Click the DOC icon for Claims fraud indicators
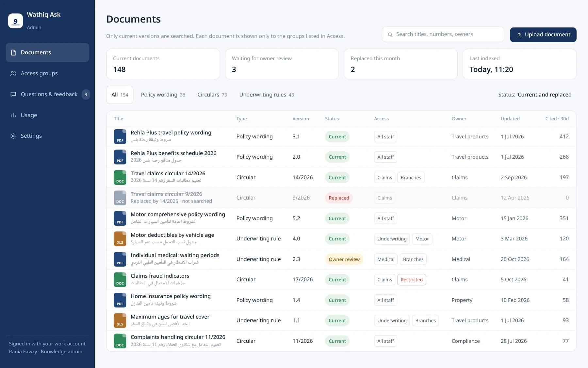This screenshot has height=368, width=588. click(120, 280)
